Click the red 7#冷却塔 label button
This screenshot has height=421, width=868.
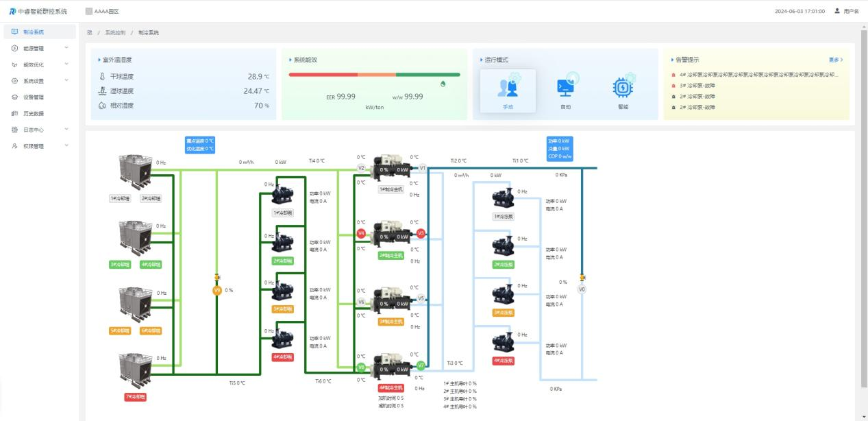[x=135, y=397]
